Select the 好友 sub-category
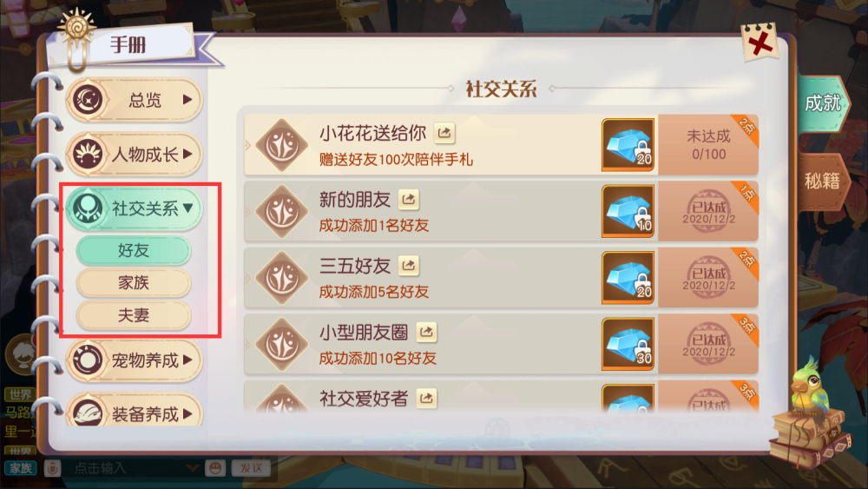The height and width of the screenshot is (489, 868). point(134,250)
